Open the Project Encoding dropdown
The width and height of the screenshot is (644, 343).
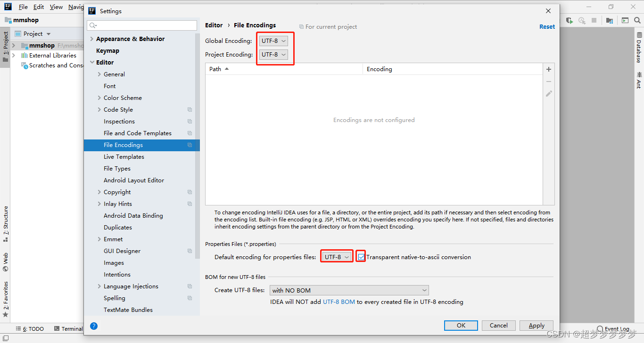pos(274,55)
